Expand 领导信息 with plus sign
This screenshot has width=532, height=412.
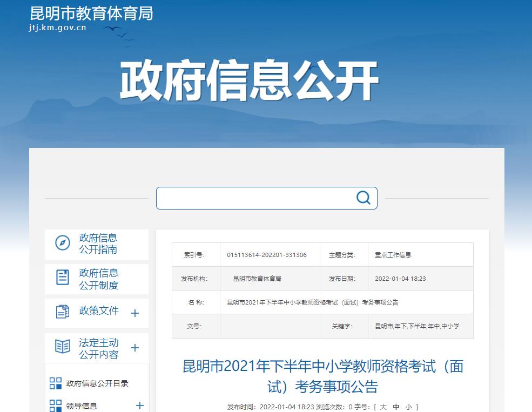[x=140, y=406]
